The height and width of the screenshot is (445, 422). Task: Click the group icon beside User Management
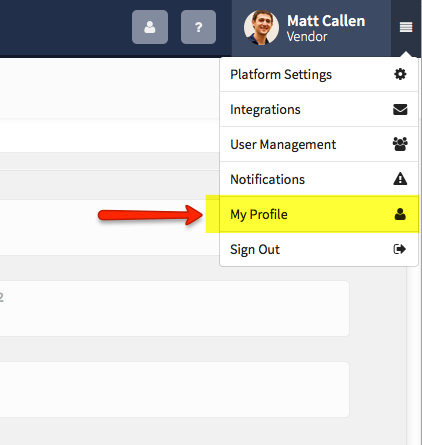(400, 144)
